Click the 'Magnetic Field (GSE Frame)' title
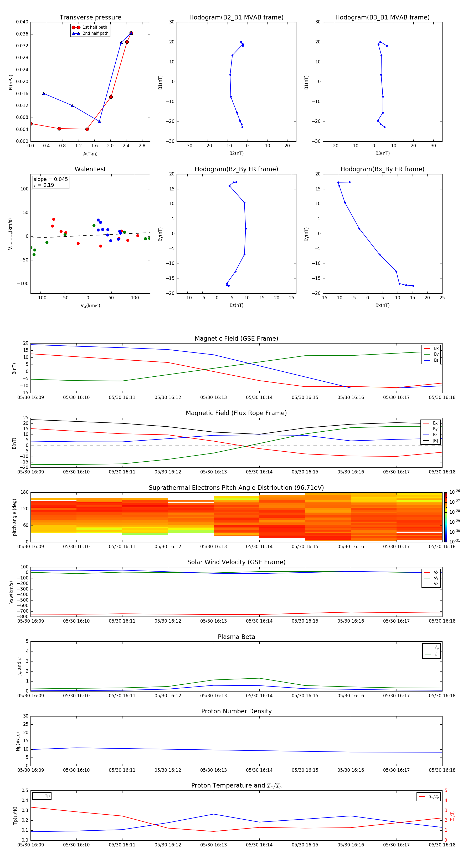Viewport: 473px width, 868px height. click(236, 338)
